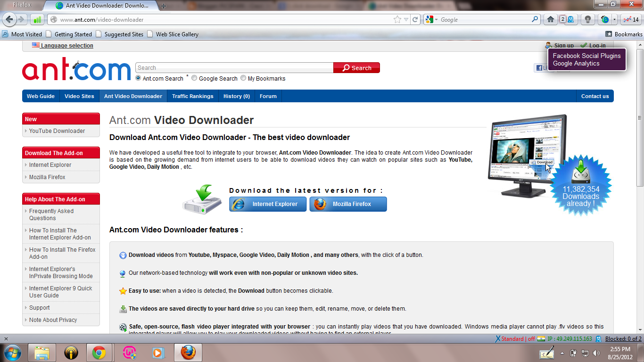The width and height of the screenshot is (644, 362).
Task: Expand the URL history dropdown arrow
Action: pyautogui.click(x=406, y=20)
